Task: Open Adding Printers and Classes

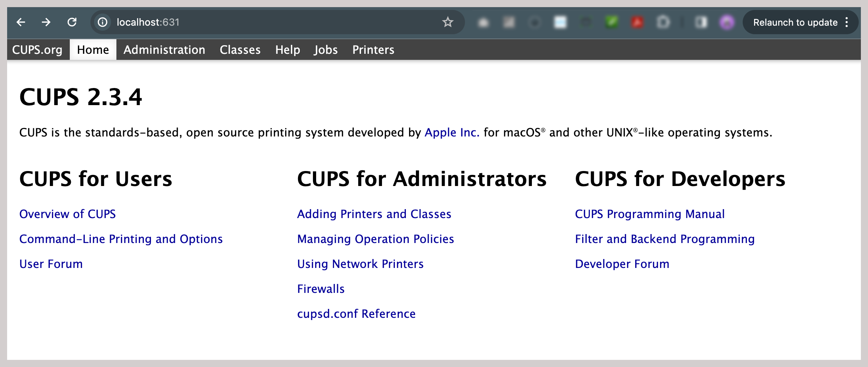Action: [x=374, y=214]
